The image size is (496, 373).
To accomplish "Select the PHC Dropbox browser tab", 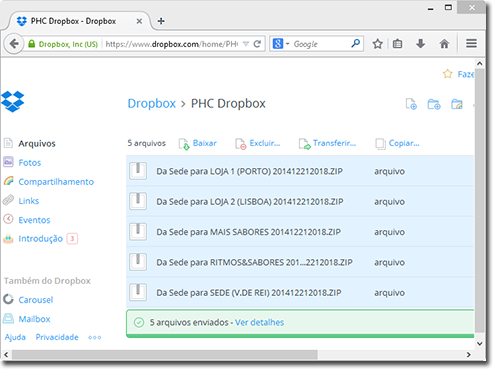I will point(78,21).
